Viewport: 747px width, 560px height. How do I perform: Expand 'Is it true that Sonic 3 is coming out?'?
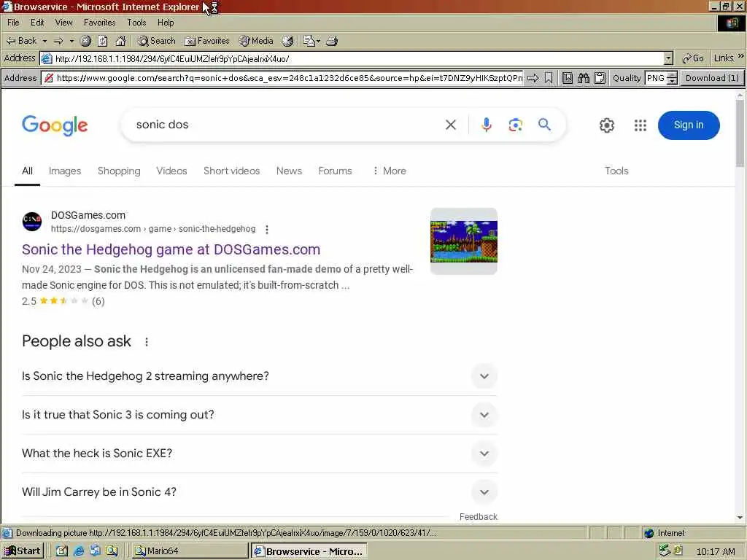coord(259,415)
